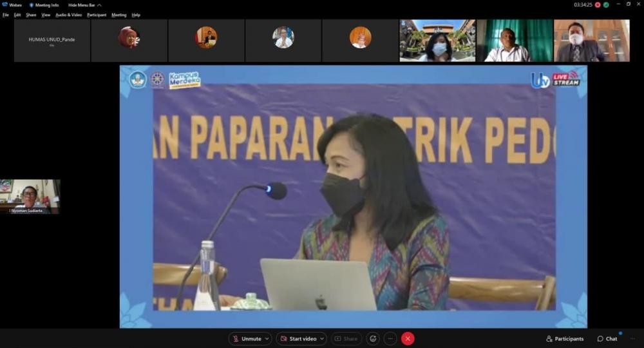Click the Meeting Info button
The image size is (644, 348).
click(x=44, y=5)
